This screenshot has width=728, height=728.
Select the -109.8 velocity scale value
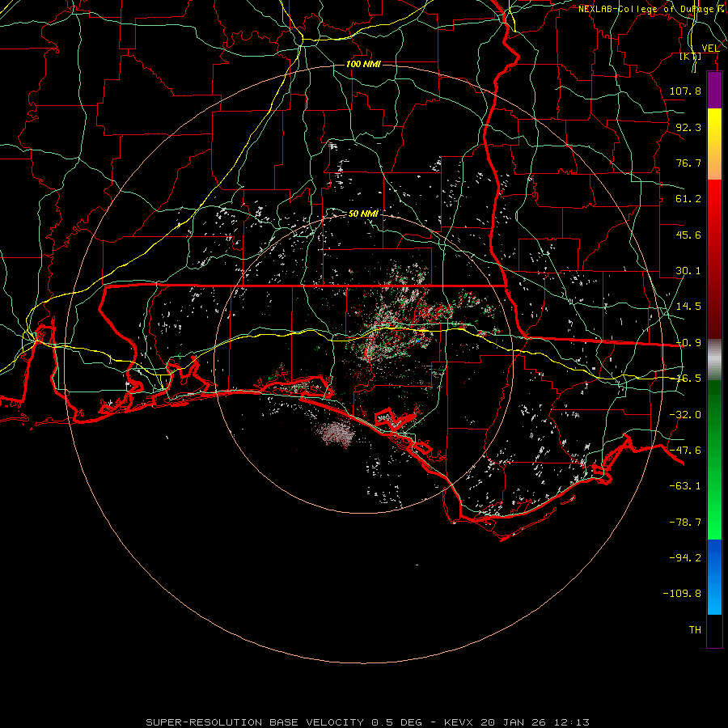(x=682, y=594)
